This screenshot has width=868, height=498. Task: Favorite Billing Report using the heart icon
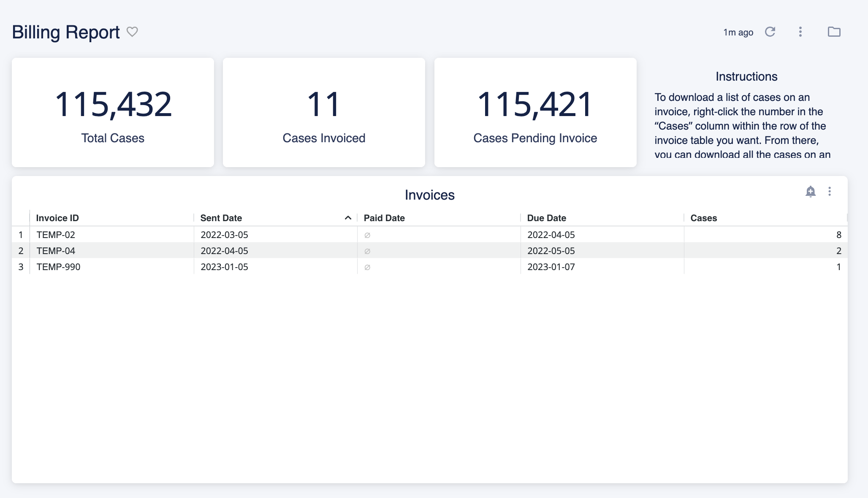tap(132, 32)
